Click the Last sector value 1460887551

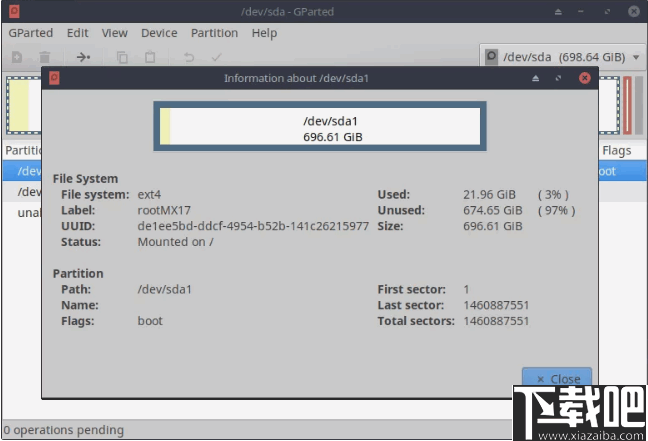(496, 305)
